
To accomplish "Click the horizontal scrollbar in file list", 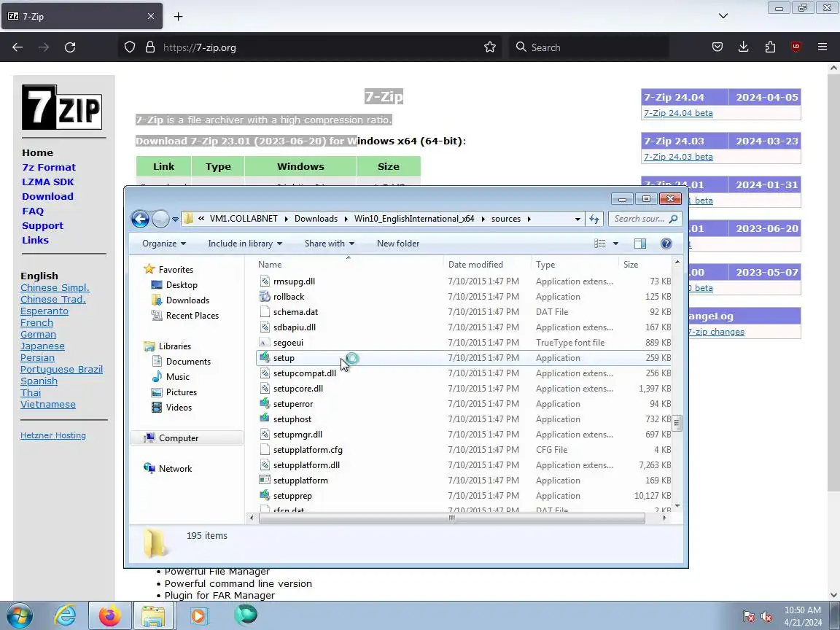I will click(x=451, y=518).
